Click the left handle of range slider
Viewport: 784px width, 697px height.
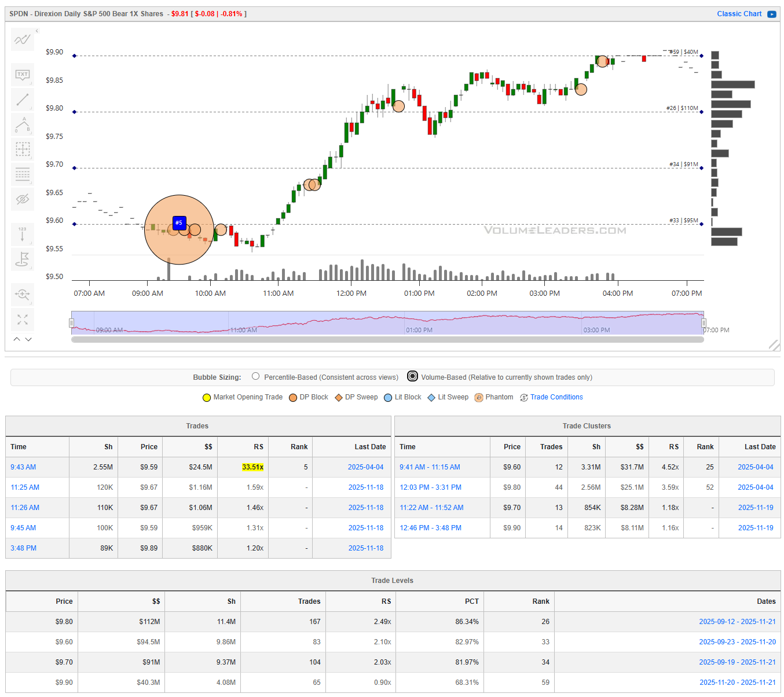click(72, 323)
